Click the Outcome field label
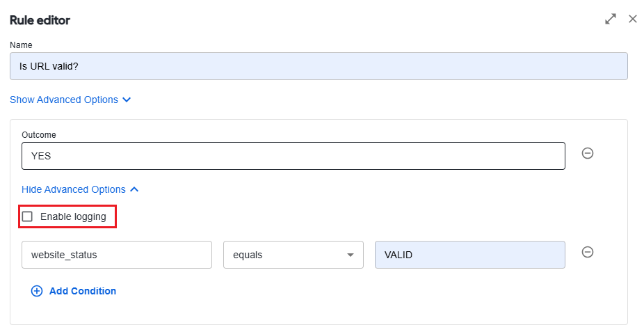The image size is (644, 332). click(39, 135)
